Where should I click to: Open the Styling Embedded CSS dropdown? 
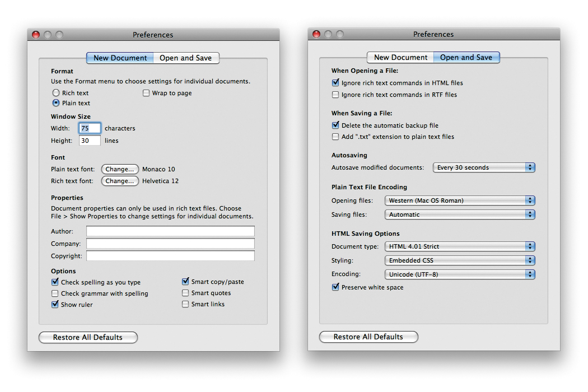(460, 260)
